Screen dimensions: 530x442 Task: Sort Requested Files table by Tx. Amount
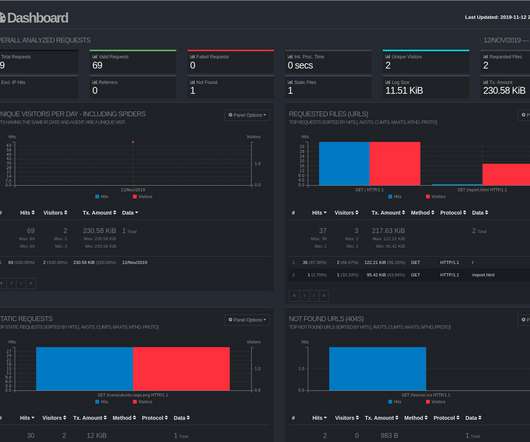[388, 213]
